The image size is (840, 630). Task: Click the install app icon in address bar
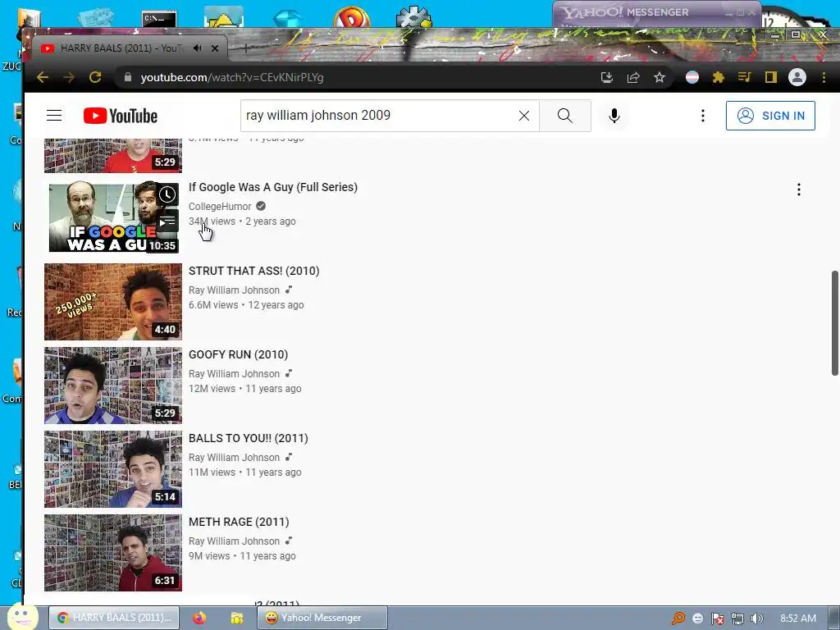tap(606, 78)
